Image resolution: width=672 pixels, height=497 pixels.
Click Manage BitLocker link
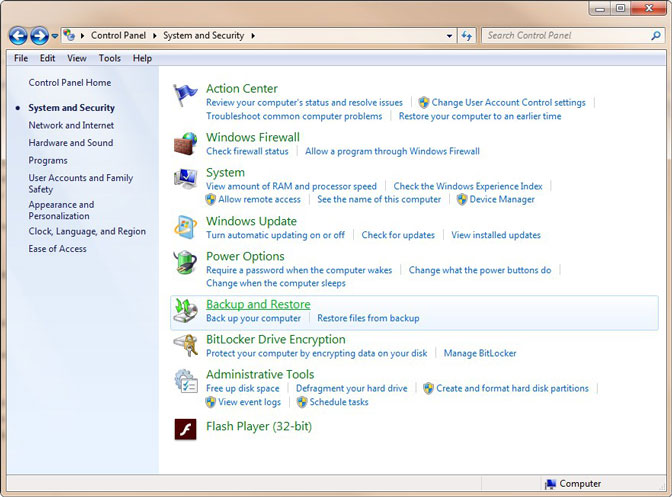point(480,353)
